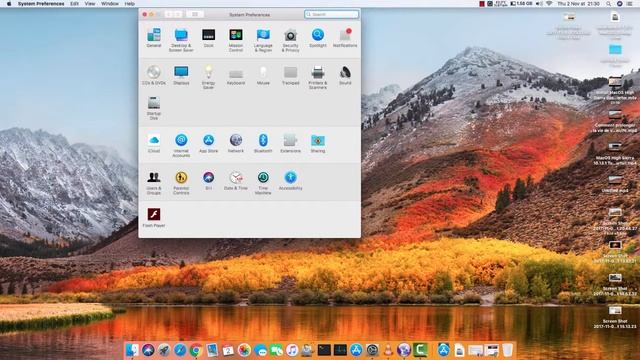Select the Untitled.mp4 file on the desktop

[615, 183]
